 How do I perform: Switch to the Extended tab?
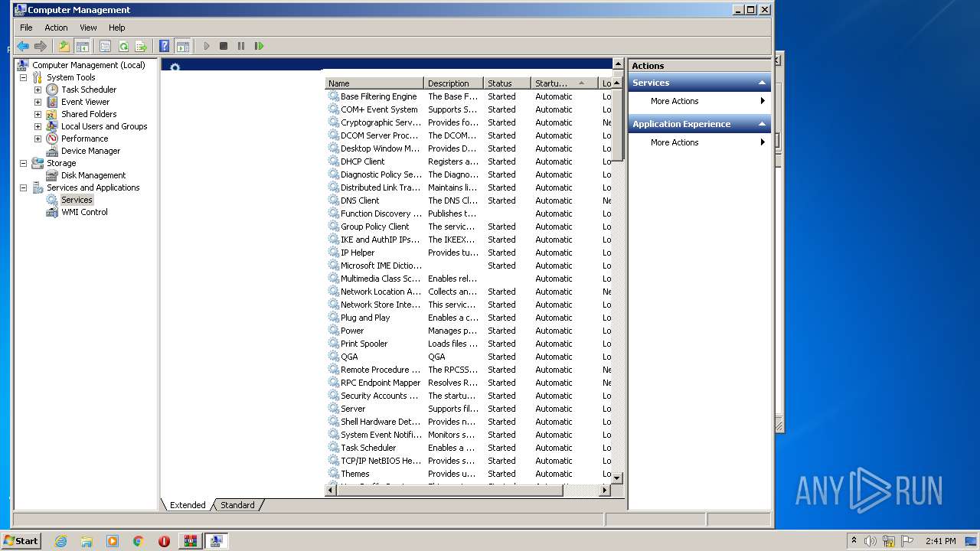(188, 505)
